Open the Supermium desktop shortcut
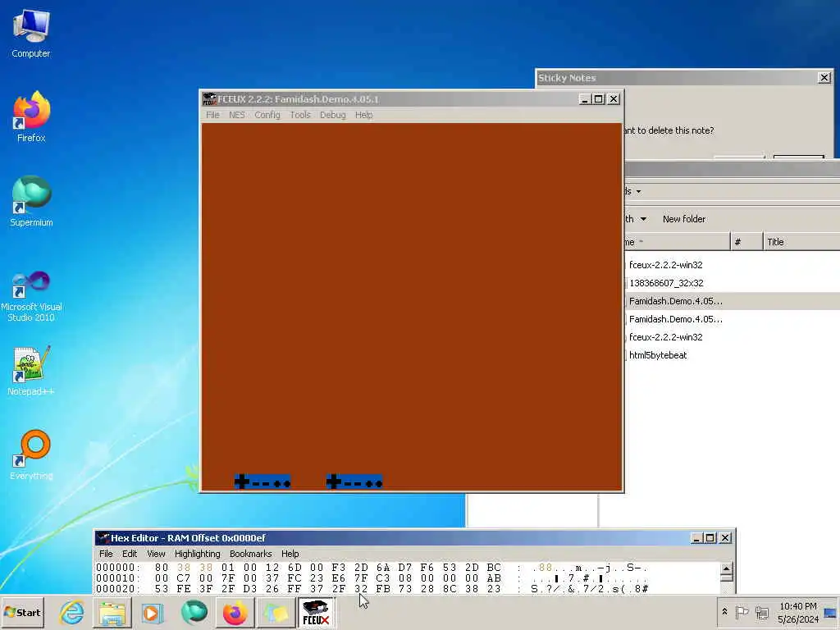This screenshot has height=630, width=840. [31, 201]
